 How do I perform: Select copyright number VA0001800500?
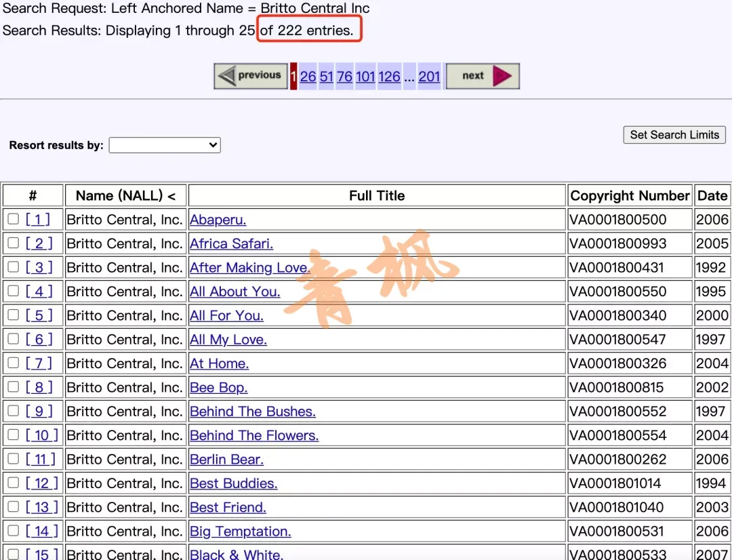[617, 220]
